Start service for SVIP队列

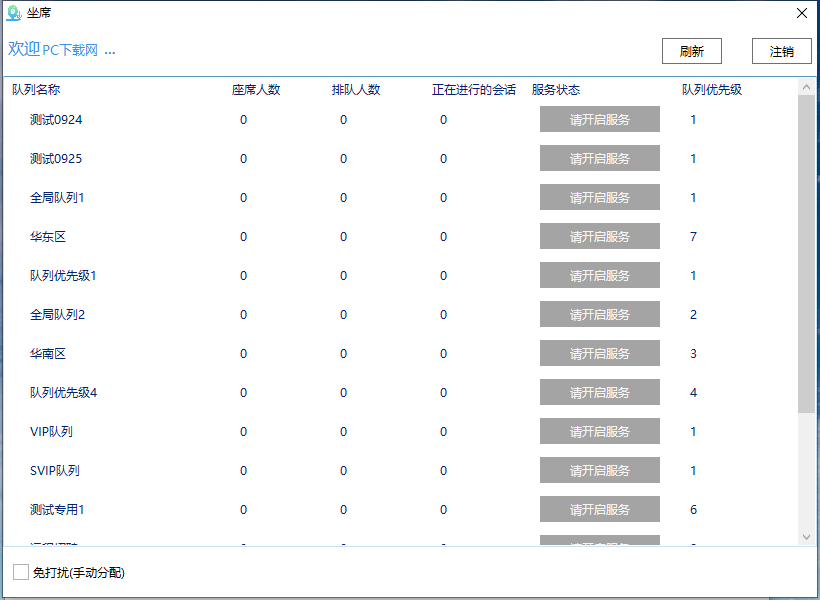pyautogui.click(x=599, y=470)
